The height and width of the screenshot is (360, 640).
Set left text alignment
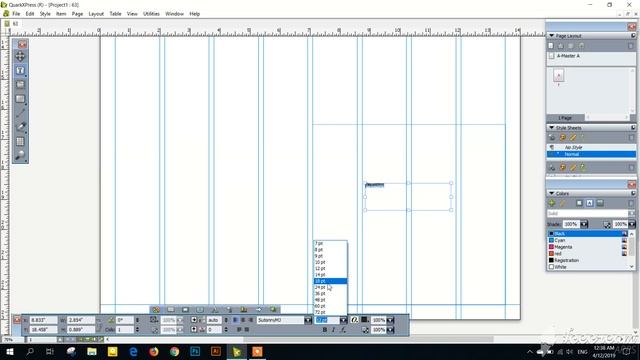[236, 320]
